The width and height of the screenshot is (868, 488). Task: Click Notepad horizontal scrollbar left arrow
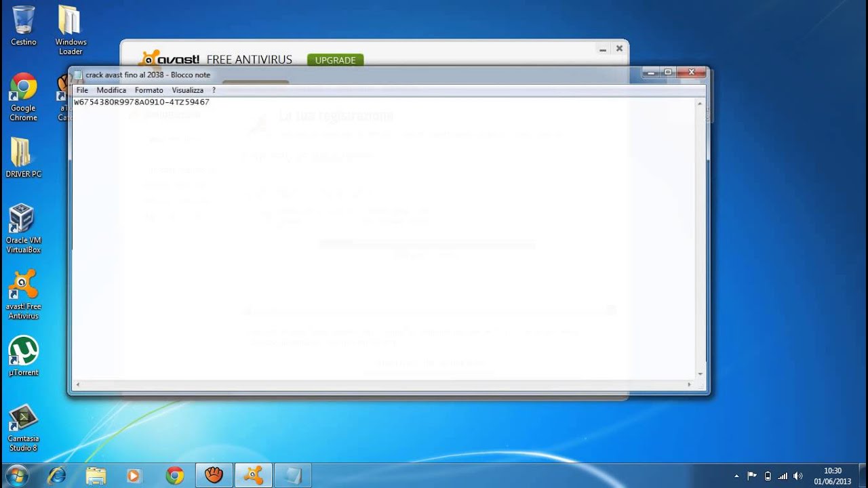[x=78, y=384]
